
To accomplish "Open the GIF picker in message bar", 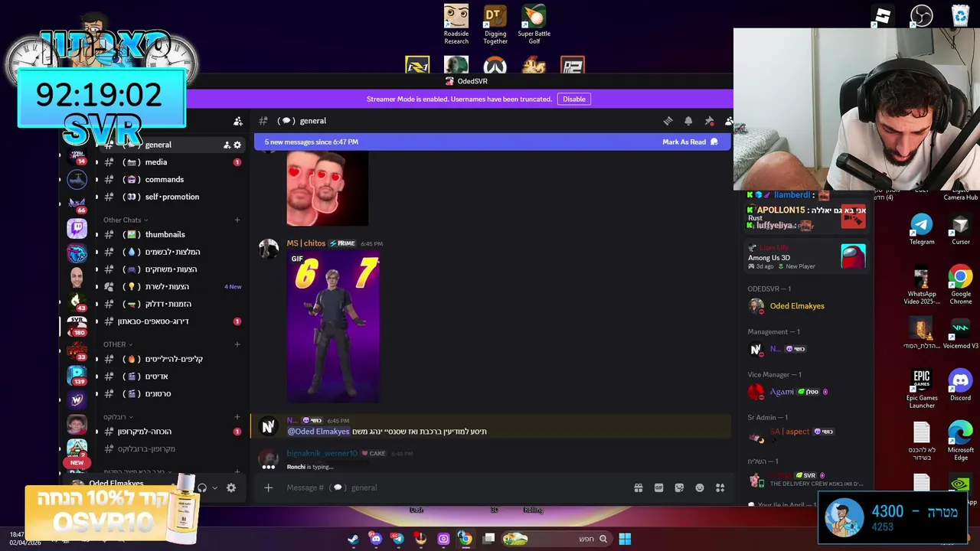I will (658, 487).
